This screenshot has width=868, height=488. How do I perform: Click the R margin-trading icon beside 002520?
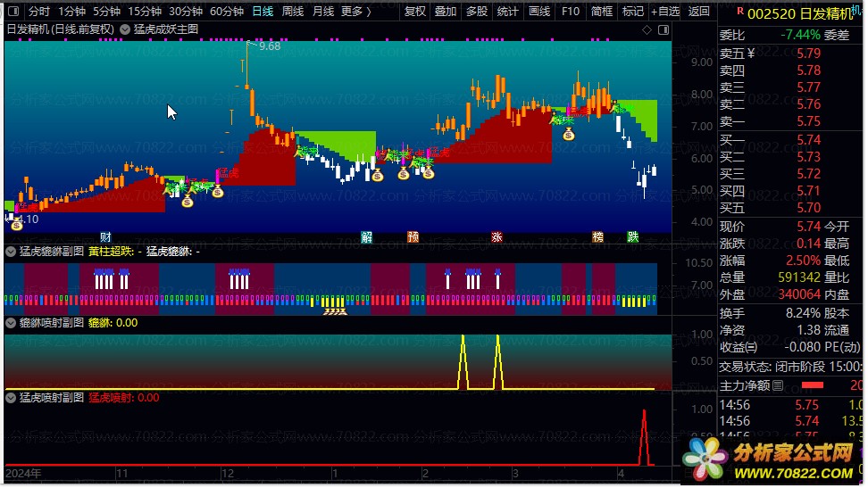click(x=740, y=11)
